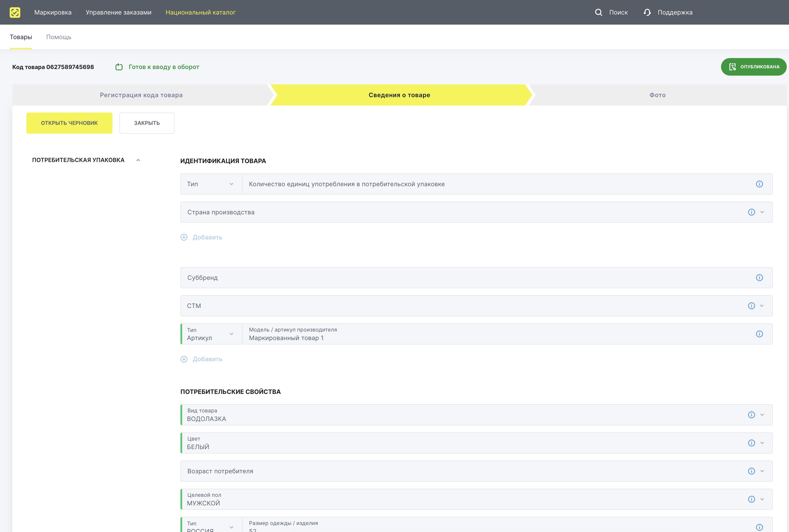Viewport: 789px width, 532px height.
Task: Expand the 'Страна производства' dropdown
Action: coord(762,212)
